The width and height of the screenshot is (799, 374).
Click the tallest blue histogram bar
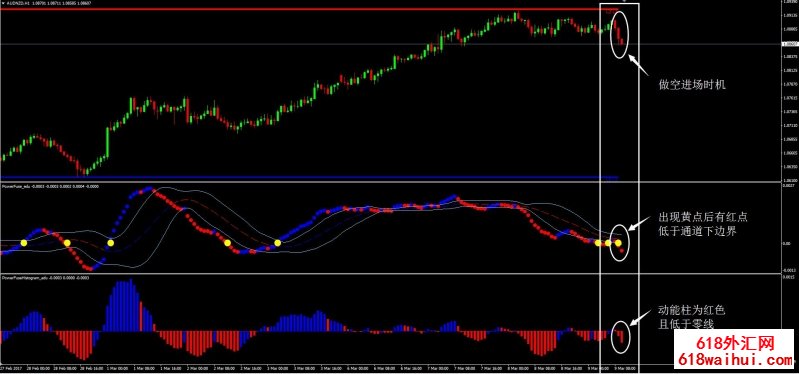click(131, 305)
